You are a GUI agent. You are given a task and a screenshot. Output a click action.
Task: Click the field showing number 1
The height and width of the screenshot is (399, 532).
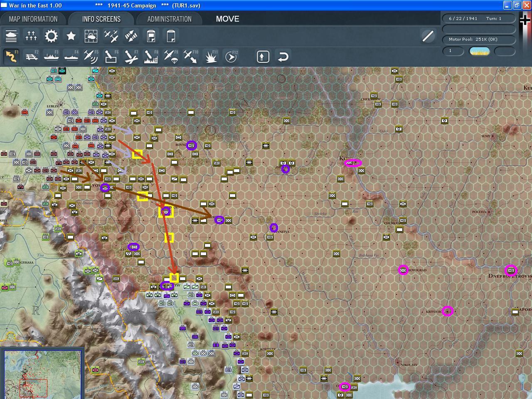coord(453,51)
